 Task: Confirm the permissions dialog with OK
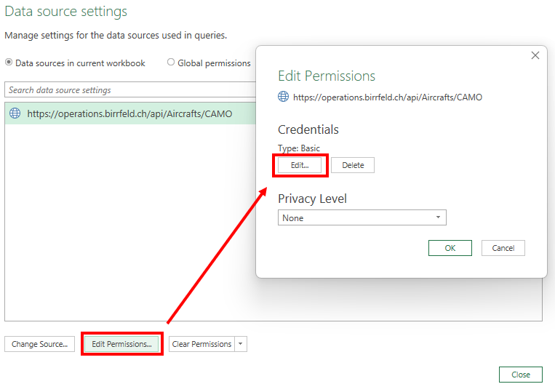click(x=450, y=248)
